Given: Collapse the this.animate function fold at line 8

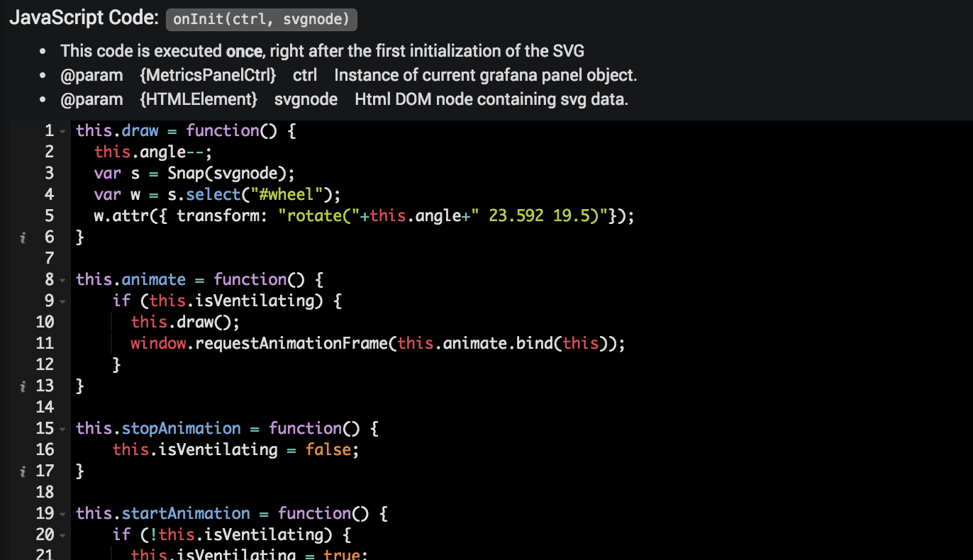Looking at the screenshot, I should (62, 280).
